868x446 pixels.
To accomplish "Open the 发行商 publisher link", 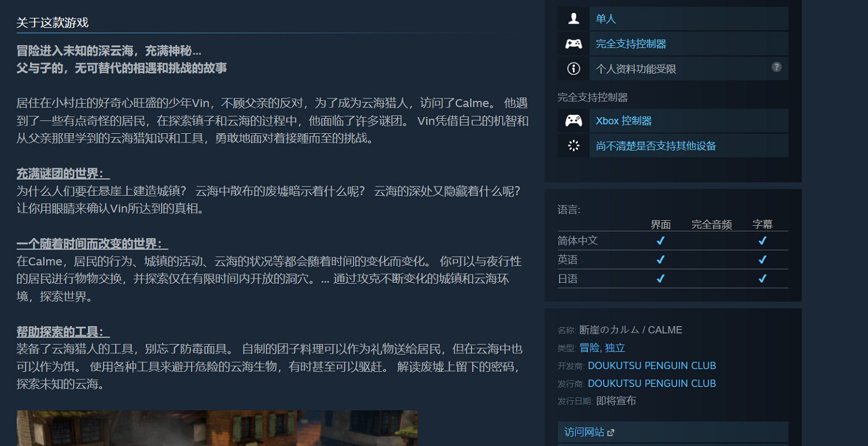I will coord(652,383).
